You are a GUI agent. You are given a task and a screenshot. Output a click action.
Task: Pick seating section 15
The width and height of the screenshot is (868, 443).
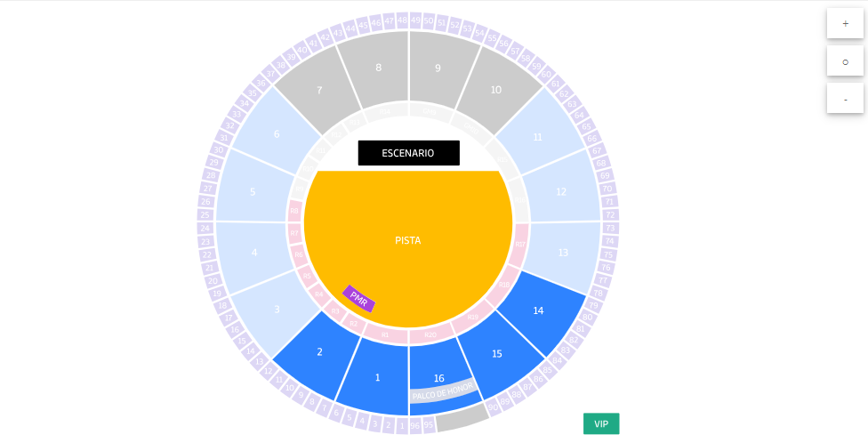click(497, 354)
